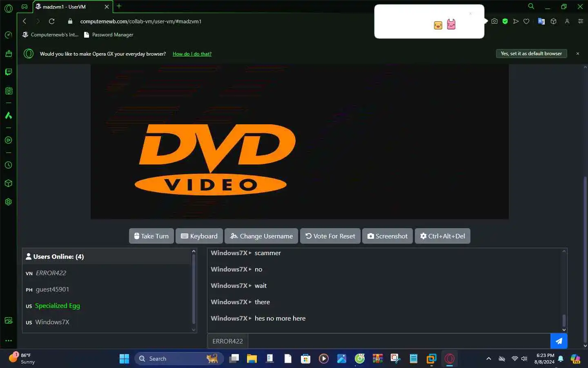This screenshot has height=368, width=588.
Task: Close the madzvm1 - UserVM tab
Action: coord(107,7)
